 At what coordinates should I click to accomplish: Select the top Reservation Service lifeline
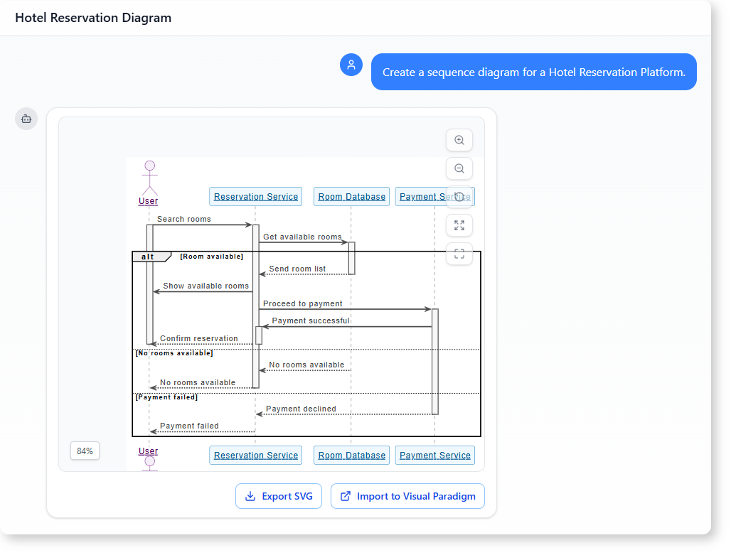pyautogui.click(x=255, y=197)
